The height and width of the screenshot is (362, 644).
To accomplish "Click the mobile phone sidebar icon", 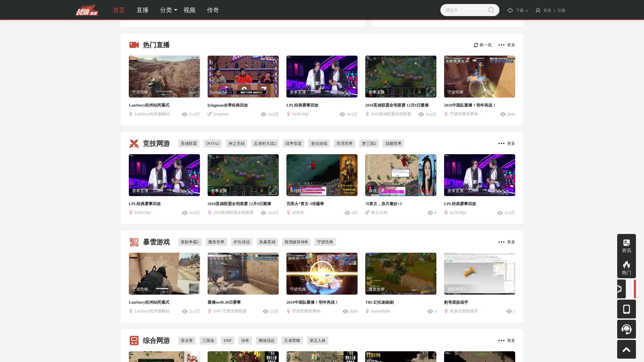I will click(627, 309).
